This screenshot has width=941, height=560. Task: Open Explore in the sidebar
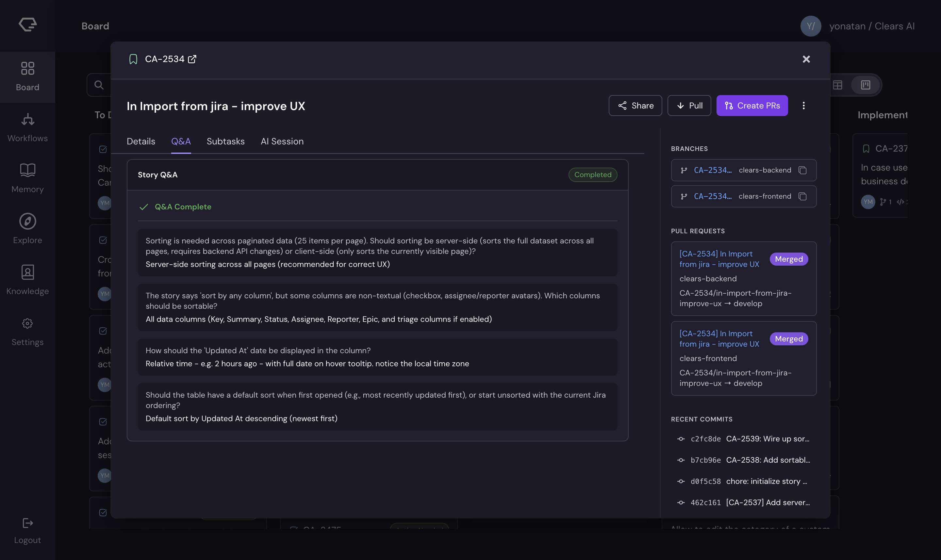coord(27,230)
